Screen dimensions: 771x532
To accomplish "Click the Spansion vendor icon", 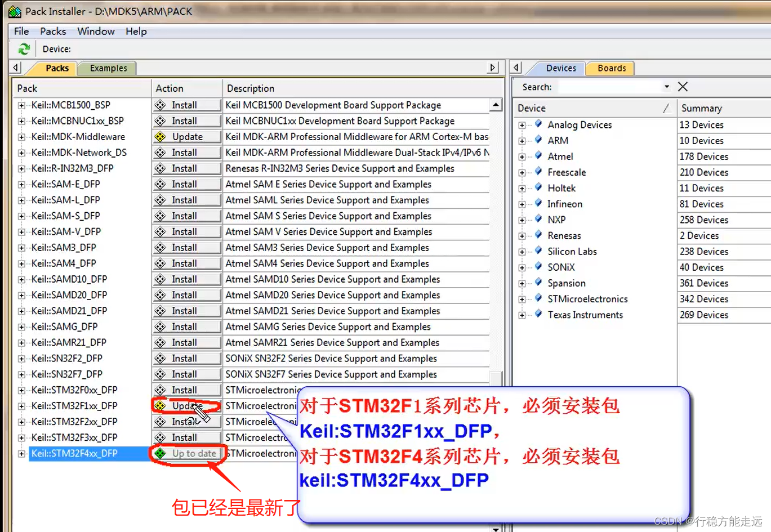I will coord(538,282).
